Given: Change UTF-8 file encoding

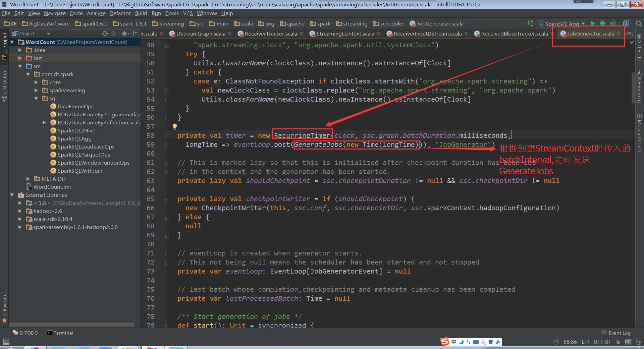Looking at the screenshot, I should tap(602, 342).
